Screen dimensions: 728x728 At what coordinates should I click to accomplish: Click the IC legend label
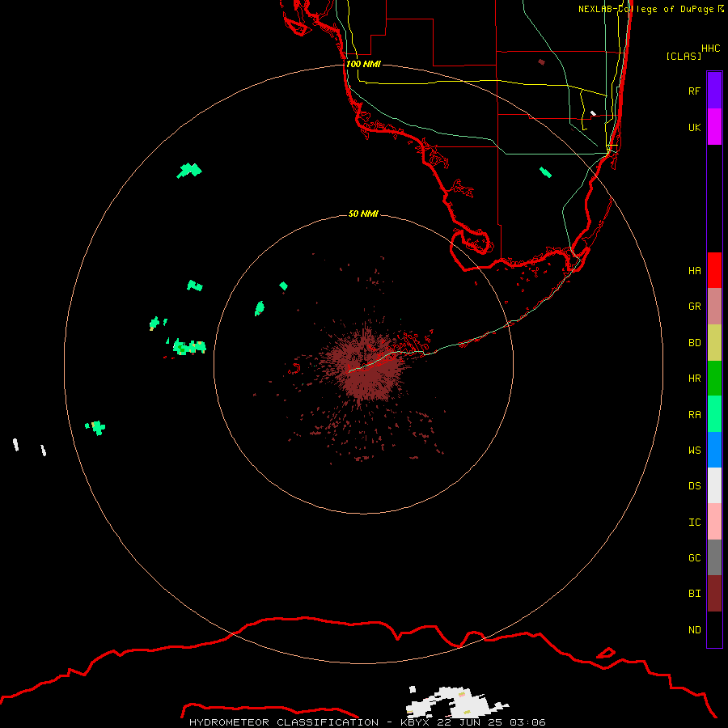[694, 523]
